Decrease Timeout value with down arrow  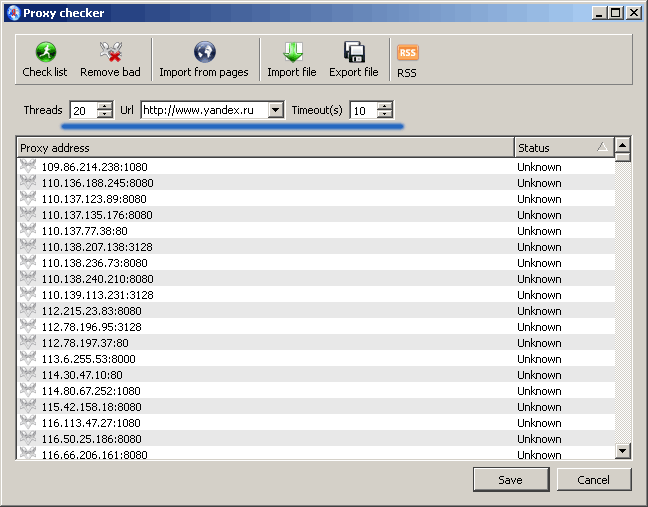point(385,114)
